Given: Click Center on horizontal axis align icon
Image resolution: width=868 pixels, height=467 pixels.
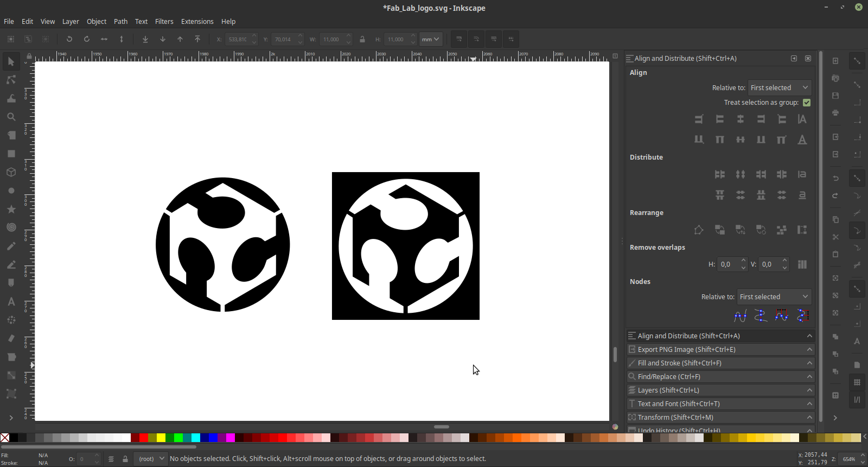Looking at the screenshot, I should [741, 140].
